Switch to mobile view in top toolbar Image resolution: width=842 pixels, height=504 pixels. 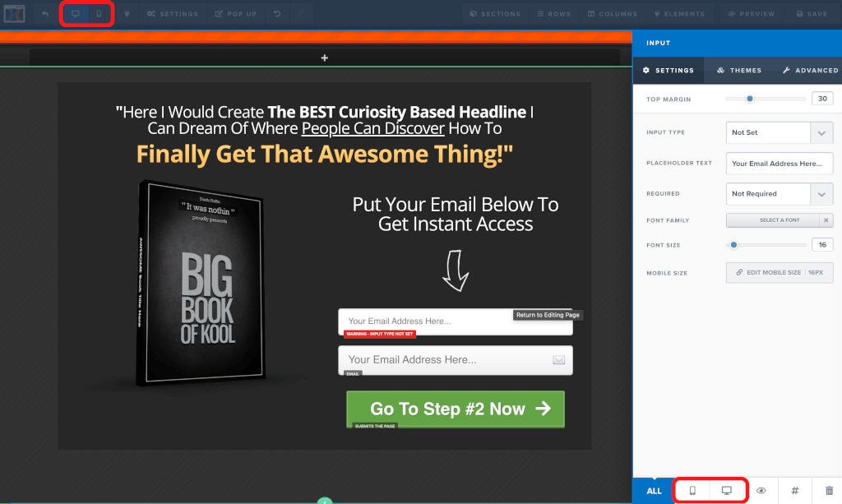pyautogui.click(x=99, y=14)
